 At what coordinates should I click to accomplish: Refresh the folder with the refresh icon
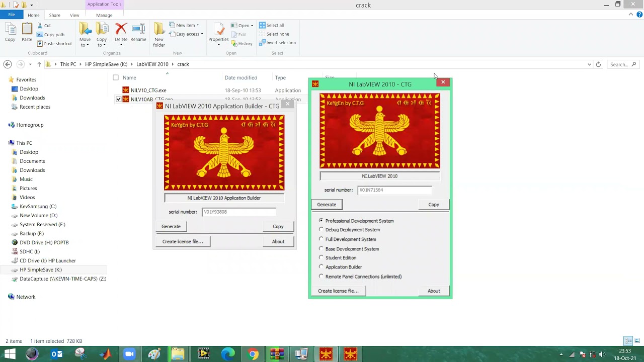click(x=598, y=64)
